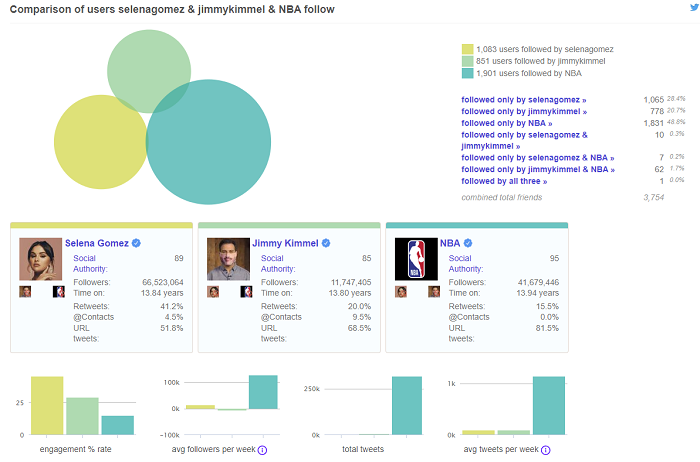
Task: Open 'followed only by jimmykimmel' list
Action: (x=524, y=111)
